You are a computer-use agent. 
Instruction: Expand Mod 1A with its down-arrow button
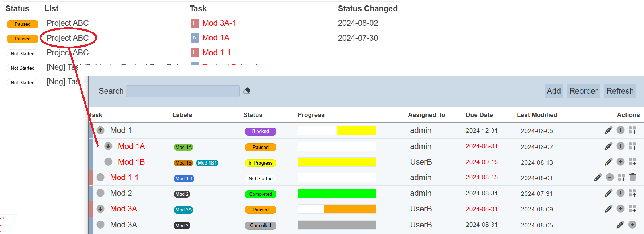108,146
